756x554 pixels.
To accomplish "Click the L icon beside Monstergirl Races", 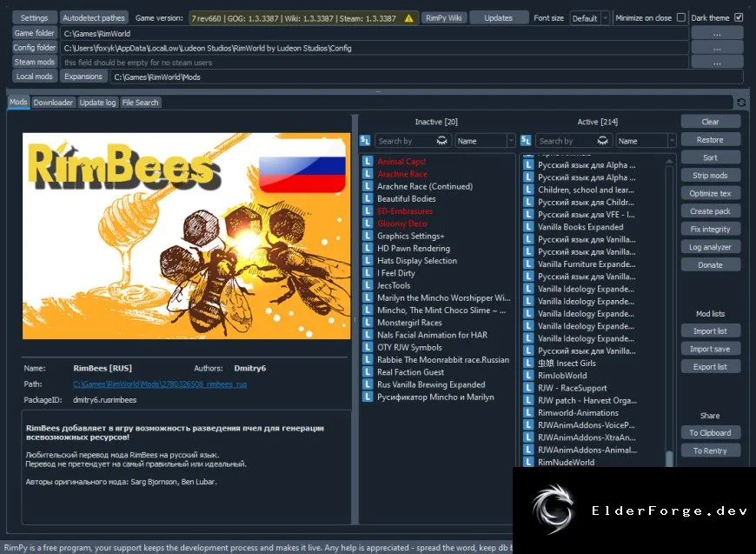I will pyautogui.click(x=368, y=323).
